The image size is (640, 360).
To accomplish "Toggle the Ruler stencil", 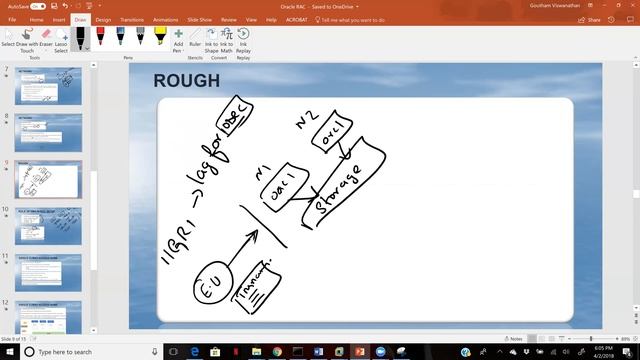I will [x=195, y=38].
